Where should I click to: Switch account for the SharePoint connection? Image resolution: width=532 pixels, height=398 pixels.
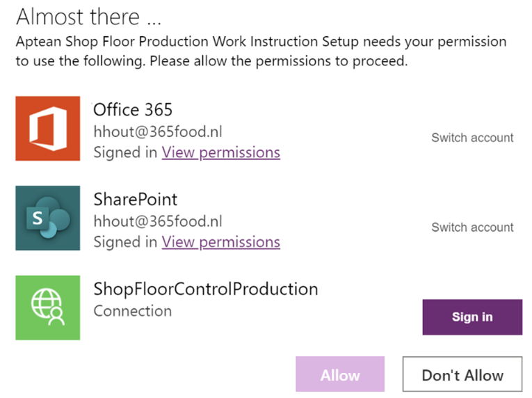[x=472, y=228]
